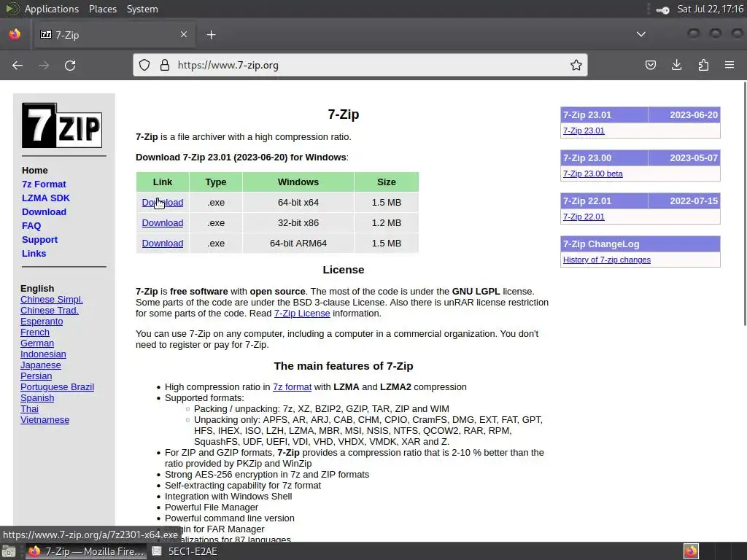Open the Firefox downloads panel
The width and height of the screenshot is (747, 560).
click(676, 65)
